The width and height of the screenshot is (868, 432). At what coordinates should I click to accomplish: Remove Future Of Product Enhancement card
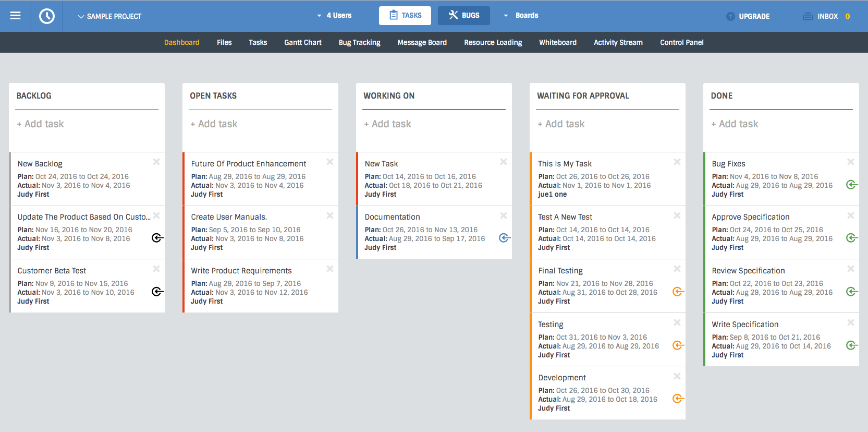330,162
